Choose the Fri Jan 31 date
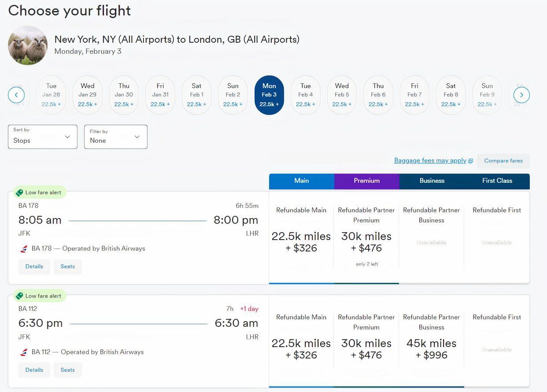 (160, 95)
